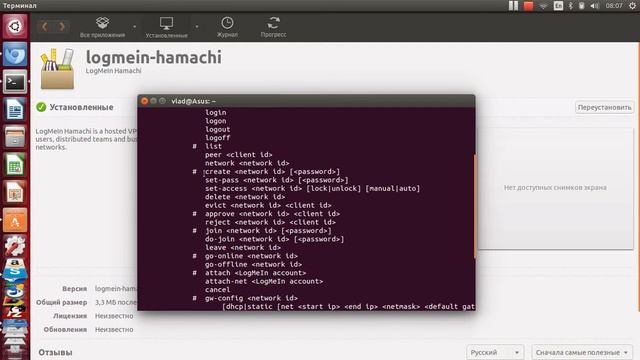Click 'attach-net <LogMeIn account>' terminal line
The image size is (640, 360).
click(x=264, y=281)
